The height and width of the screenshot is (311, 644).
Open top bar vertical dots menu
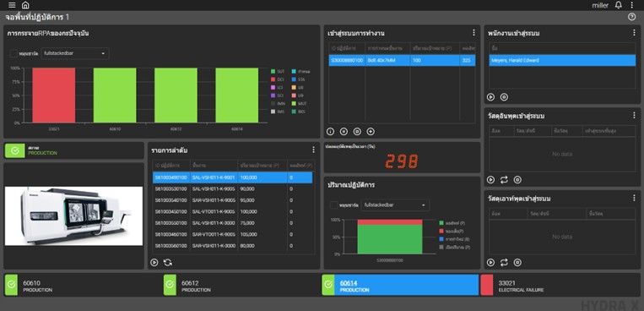click(631, 5)
